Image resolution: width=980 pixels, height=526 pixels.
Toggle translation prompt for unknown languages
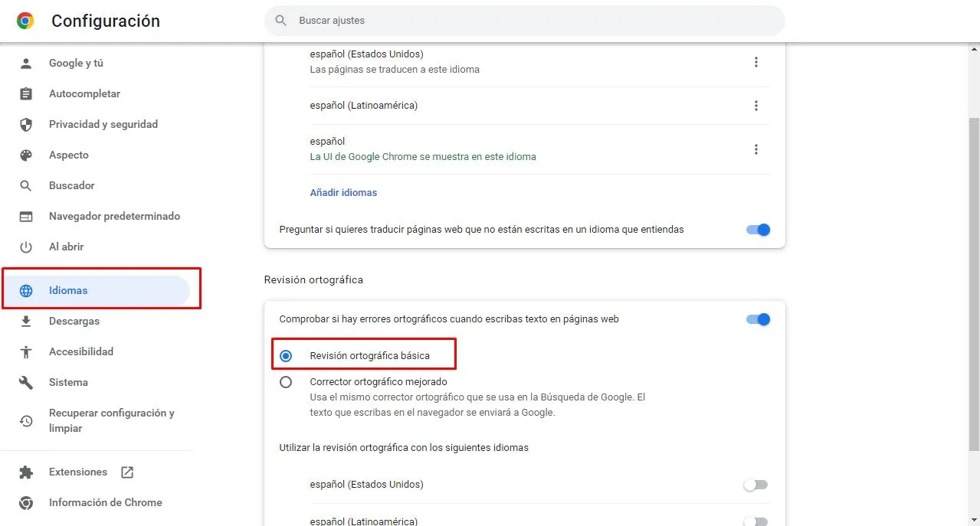757,229
